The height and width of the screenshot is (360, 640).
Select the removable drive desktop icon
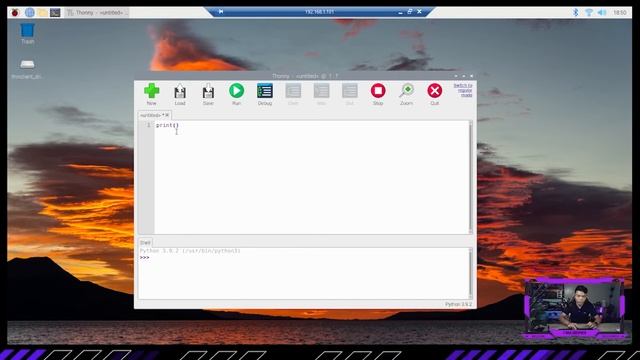click(27, 69)
